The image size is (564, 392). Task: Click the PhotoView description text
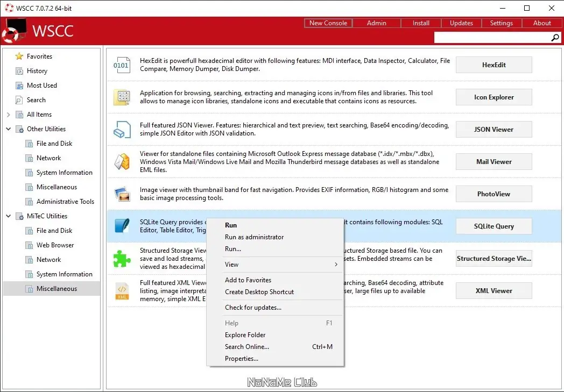294,194
